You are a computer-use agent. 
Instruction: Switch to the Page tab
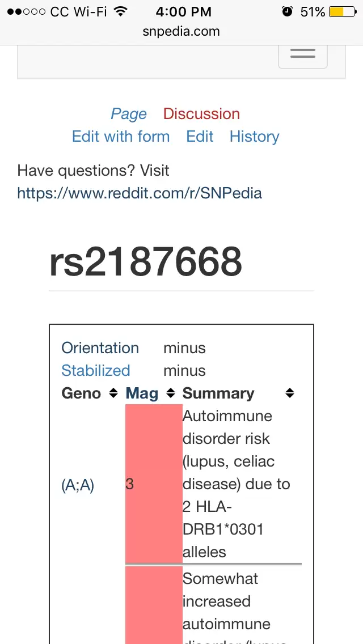(129, 114)
